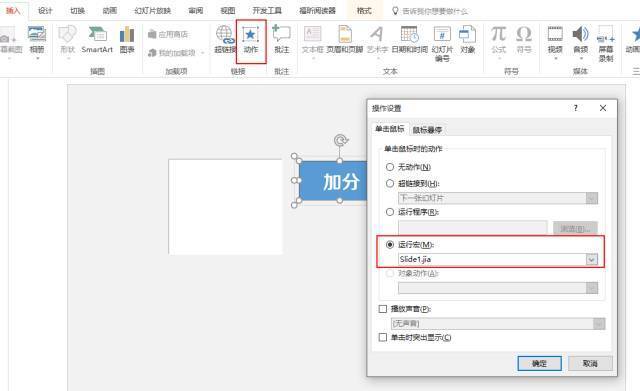Open the 审阅 review tab
This screenshot has width=640, height=391.
(x=196, y=11)
